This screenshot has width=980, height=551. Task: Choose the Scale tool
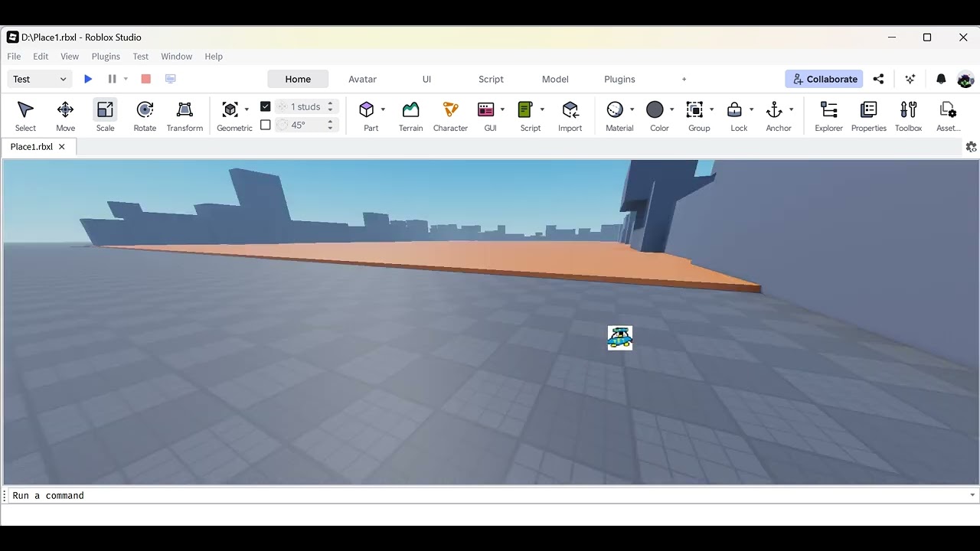click(x=105, y=116)
